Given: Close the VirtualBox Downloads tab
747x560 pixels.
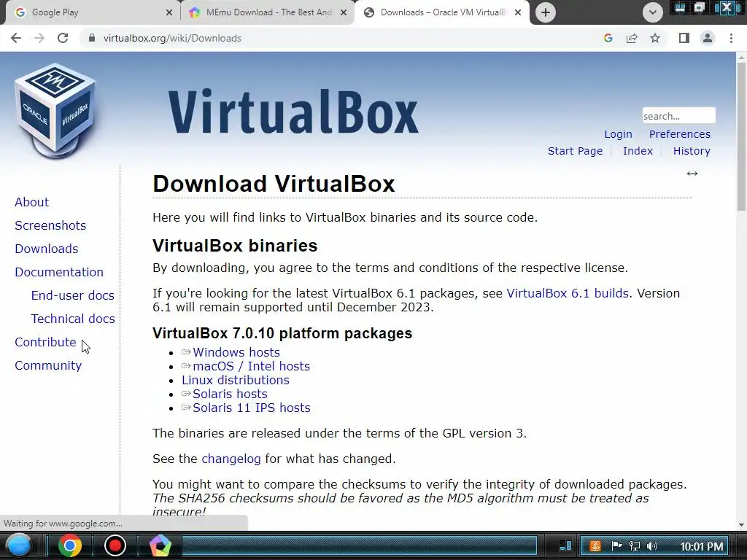Looking at the screenshot, I should click(x=518, y=12).
